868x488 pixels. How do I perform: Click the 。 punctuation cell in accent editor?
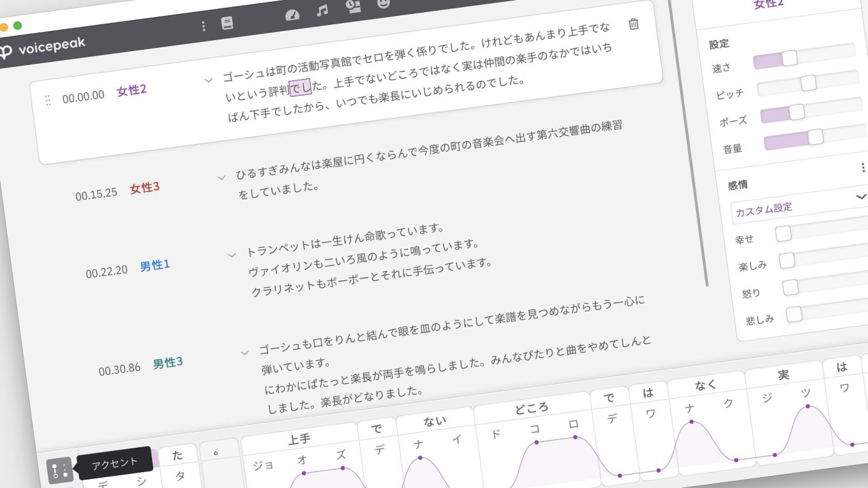[x=216, y=452]
